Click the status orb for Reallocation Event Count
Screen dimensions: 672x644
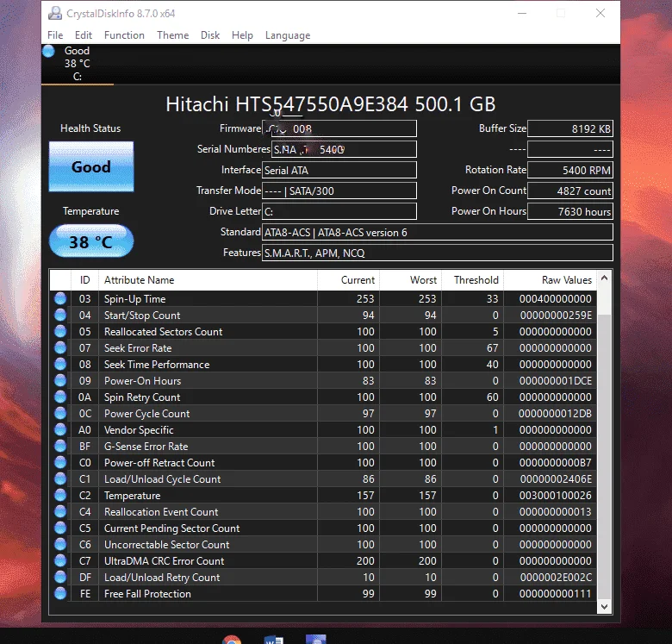click(60, 511)
